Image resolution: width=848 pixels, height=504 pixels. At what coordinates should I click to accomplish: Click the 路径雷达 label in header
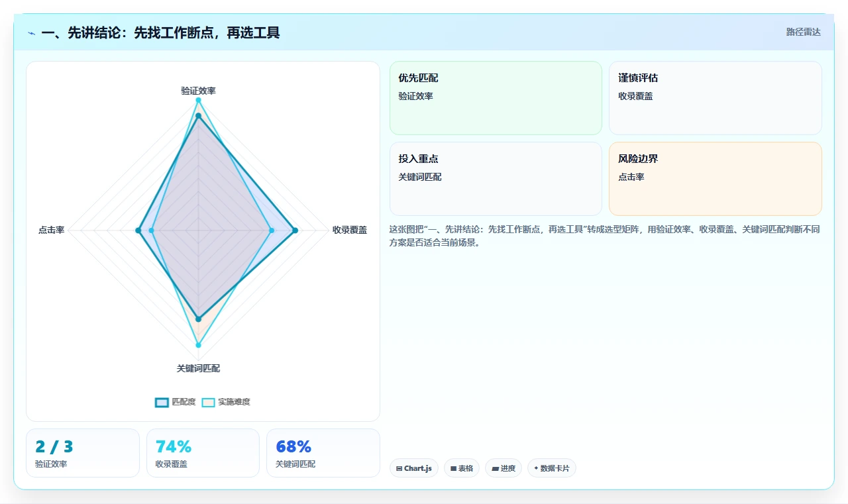point(803,32)
